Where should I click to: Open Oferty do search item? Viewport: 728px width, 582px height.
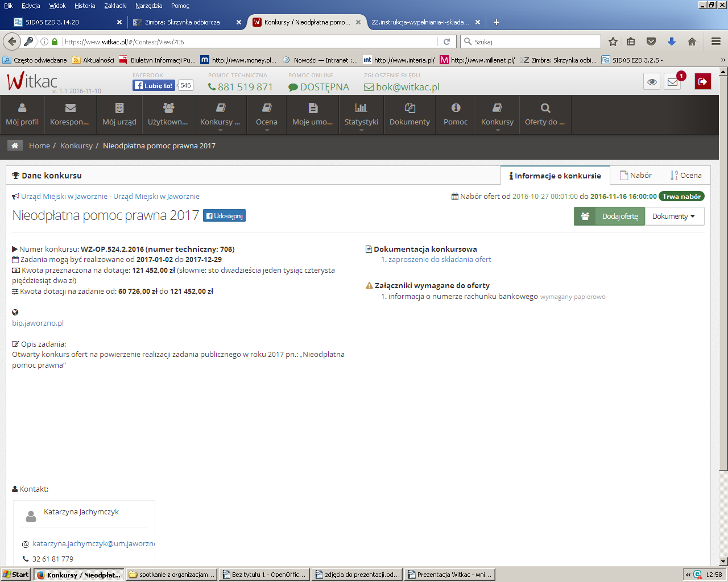[545, 114]
